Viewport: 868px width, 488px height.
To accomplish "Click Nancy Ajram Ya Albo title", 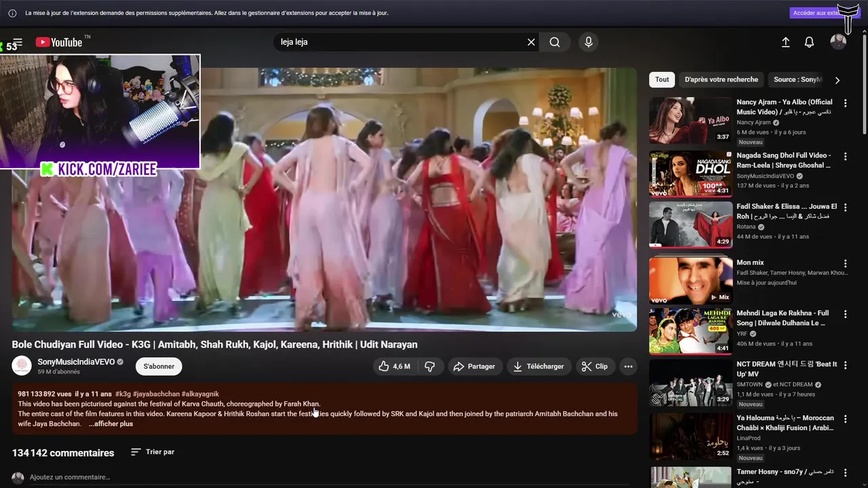I will (785, 107).
